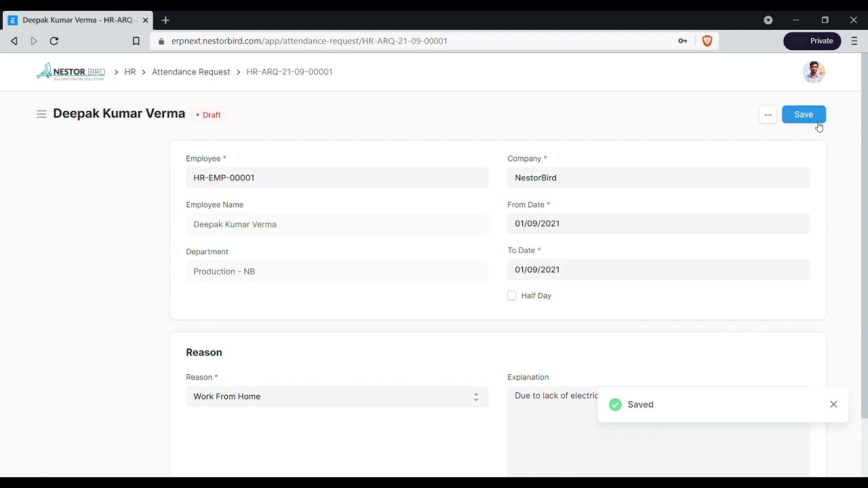Open saved passwords key icon
Screen dimensions: 868x488
[683, 41]
